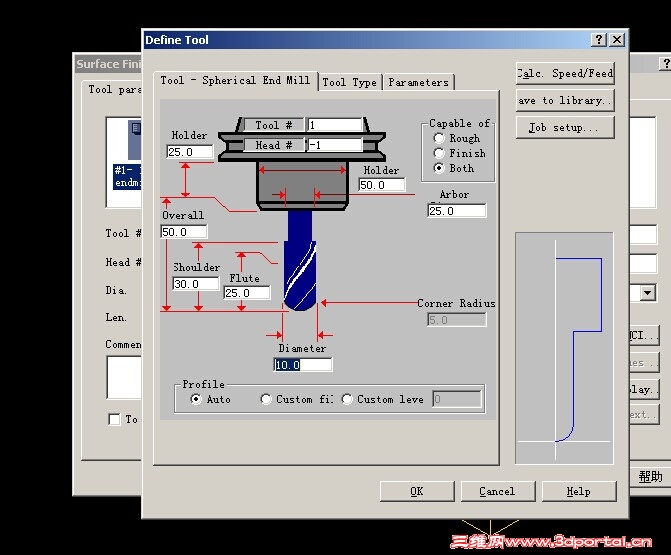Click the disabled Corner Radius field

457,320
